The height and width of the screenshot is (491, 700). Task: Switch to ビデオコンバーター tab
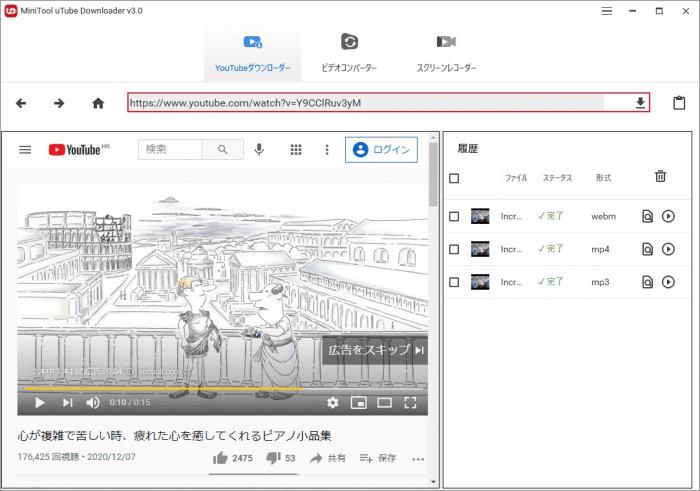click(349, 54)
